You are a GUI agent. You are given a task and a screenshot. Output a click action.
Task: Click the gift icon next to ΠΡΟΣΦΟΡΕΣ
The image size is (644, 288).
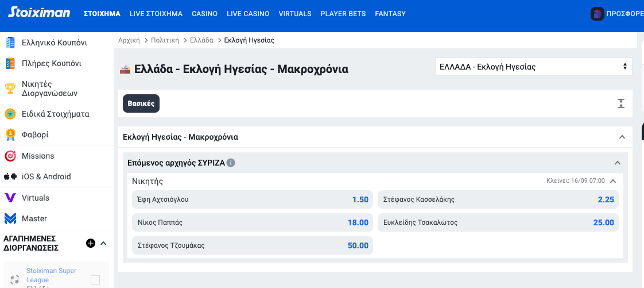(598, 14)
